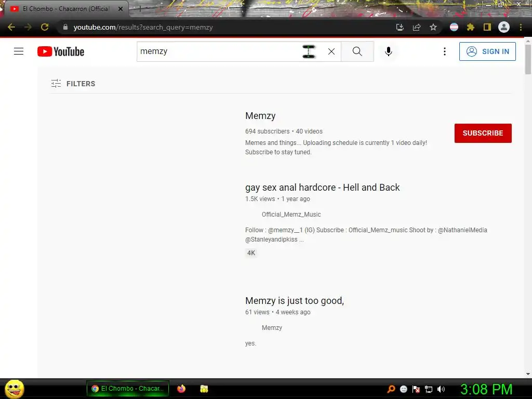This screenshot has width=532, height=399.
Task: Open 'Memzy is just too good,' video
Action: tap(295, 301)
